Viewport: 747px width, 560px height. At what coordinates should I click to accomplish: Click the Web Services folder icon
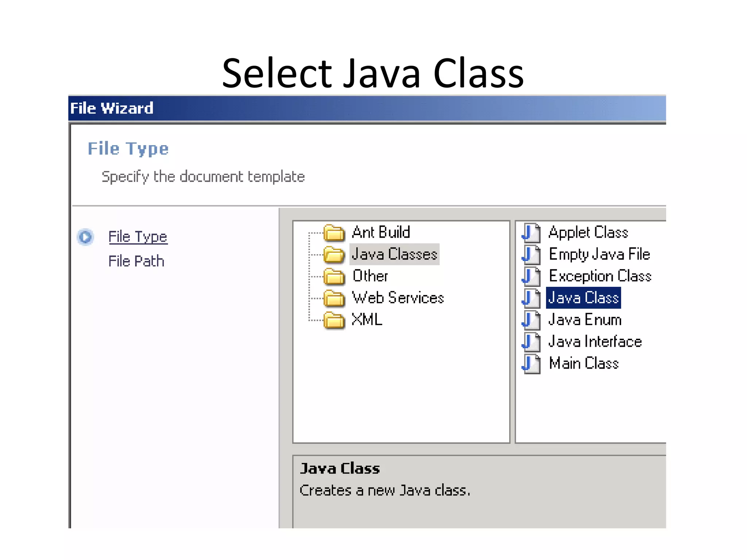click(x=334, y=299)
